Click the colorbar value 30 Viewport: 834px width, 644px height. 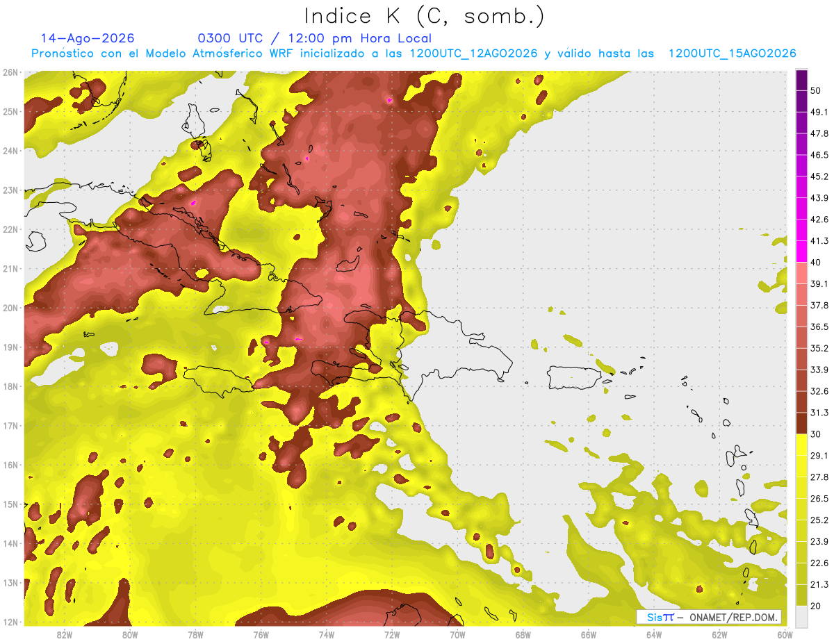816,434
